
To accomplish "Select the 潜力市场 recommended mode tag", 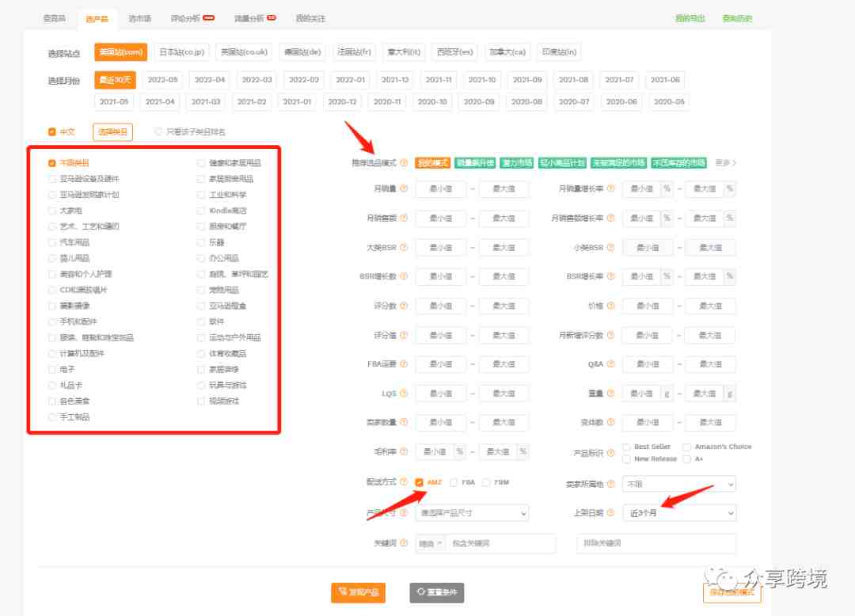I will (x=517, y=162).
